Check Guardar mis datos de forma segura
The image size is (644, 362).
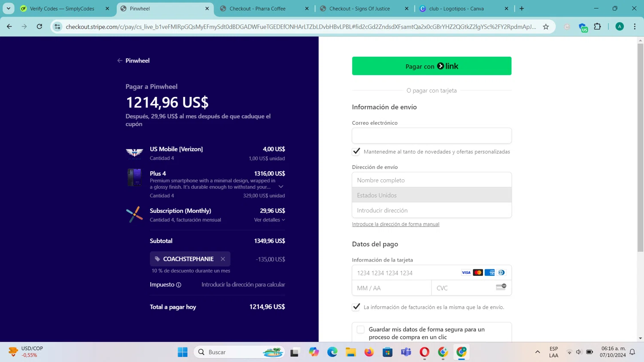361,329
